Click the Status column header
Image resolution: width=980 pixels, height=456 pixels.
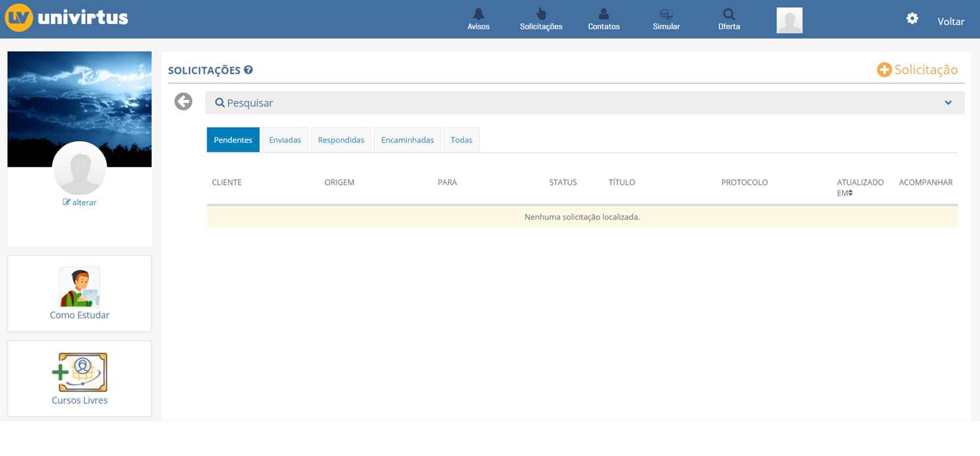point(563,182)
